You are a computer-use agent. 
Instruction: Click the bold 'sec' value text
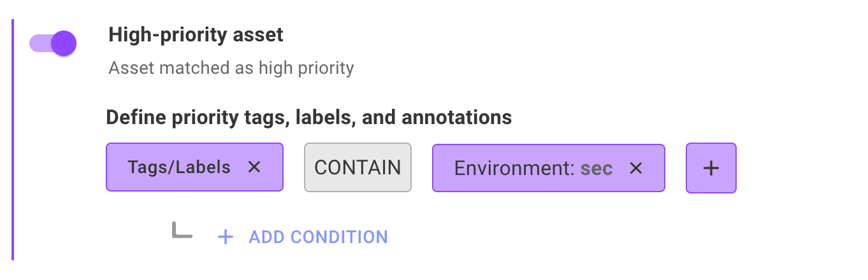coord(597,168)
